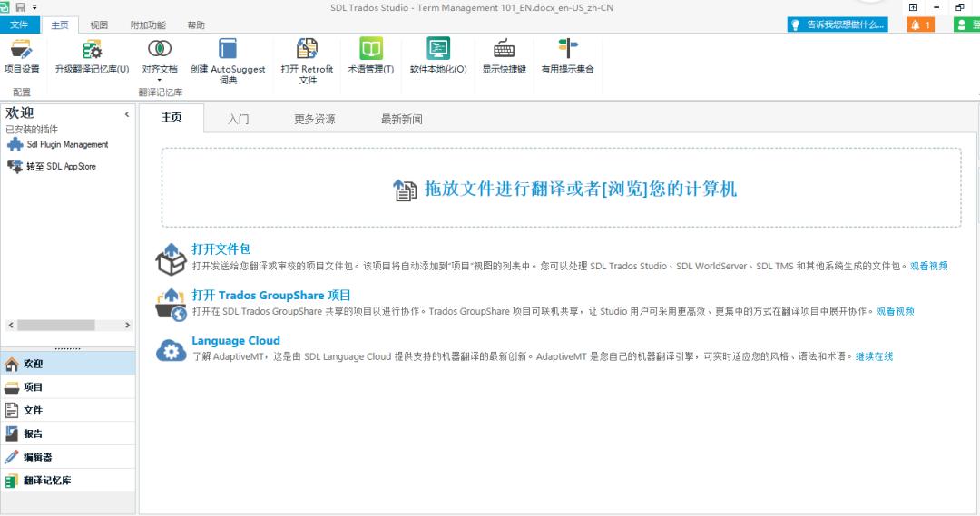Screen dimensions: 980x516
Task: Open the 翻译记忆库 view
Action: click(67, 481)
